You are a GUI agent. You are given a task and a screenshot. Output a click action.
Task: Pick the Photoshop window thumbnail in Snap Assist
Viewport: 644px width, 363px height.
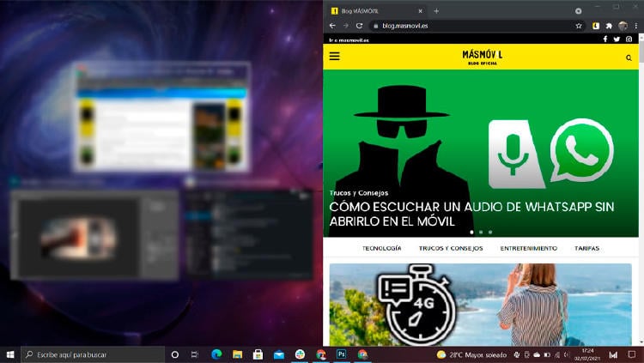click(x=94, y=235)
